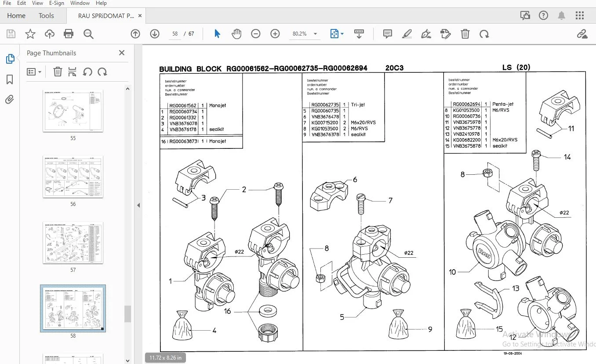596x364 pixels.
Task: Activate the Hand pan tool
Action: click(236, 34)
